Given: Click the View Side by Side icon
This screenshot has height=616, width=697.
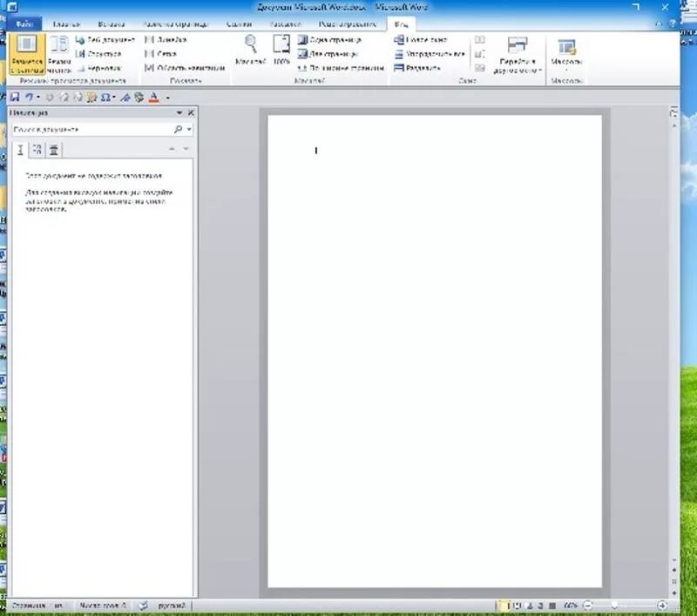Looking at the screenshot, I should pos(480,40).
